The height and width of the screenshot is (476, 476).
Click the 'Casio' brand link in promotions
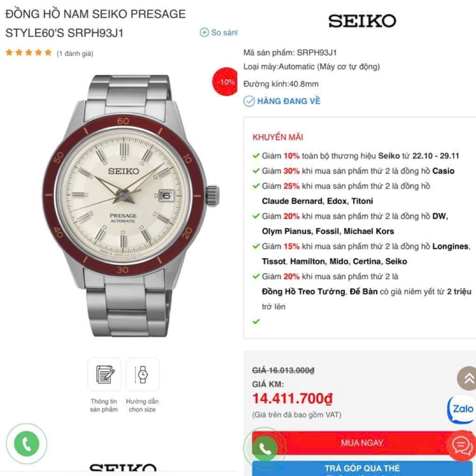click(x=443, y=171)
